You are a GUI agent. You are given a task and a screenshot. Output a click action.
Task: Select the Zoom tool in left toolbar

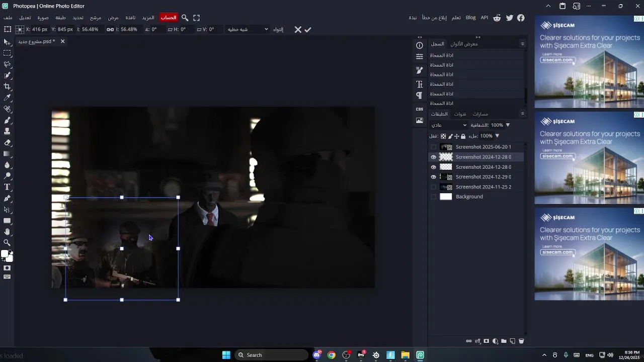[x=7, y=243]
